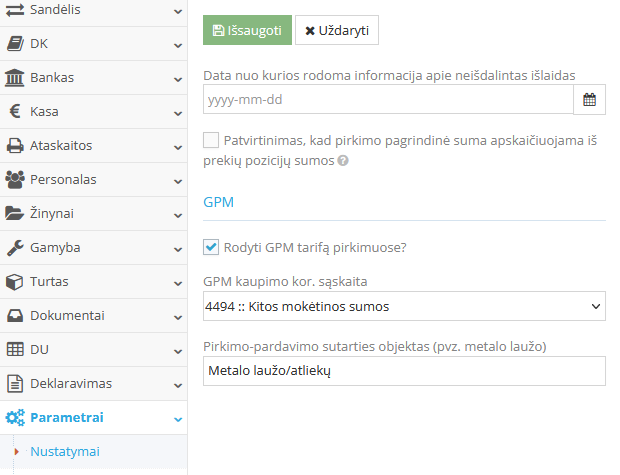Click the Parametrai gears icon

(15, 418)
